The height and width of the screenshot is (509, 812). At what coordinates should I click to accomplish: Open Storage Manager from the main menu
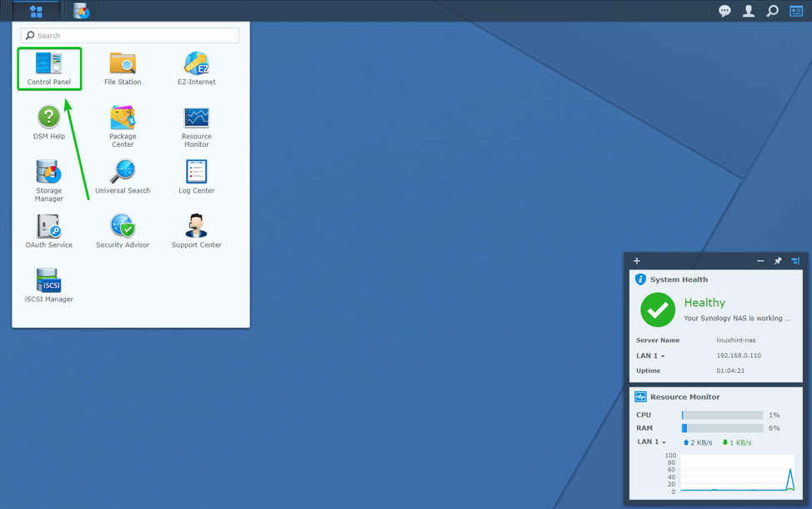(x=49, y=181)
